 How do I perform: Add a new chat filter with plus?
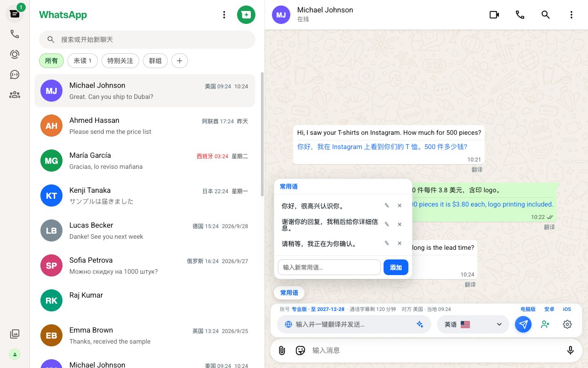[180, 61]
